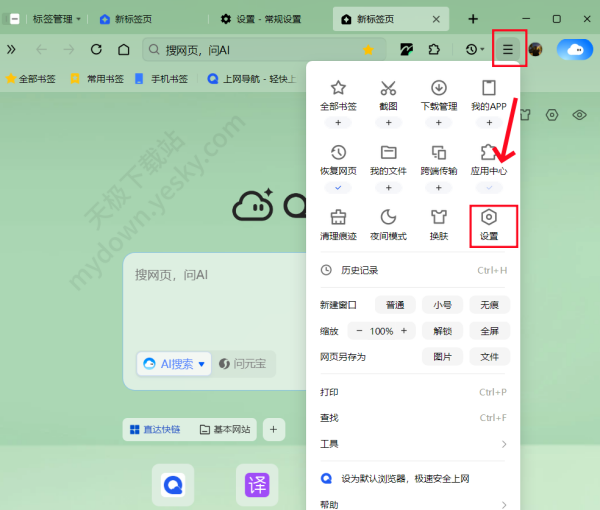The image size is (600, 510).
Task: Click the 搜网页,问AI address bar
Action: [250, 49]
